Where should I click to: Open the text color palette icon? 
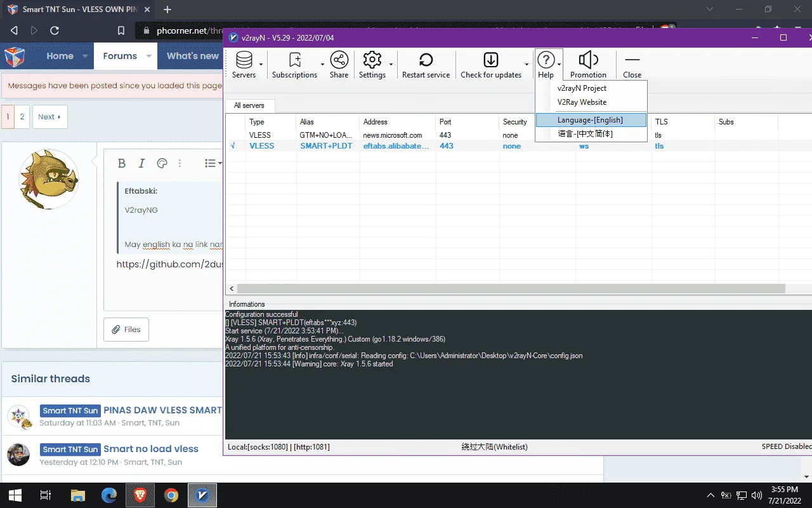pyautogui.click(x=162, y=163)
